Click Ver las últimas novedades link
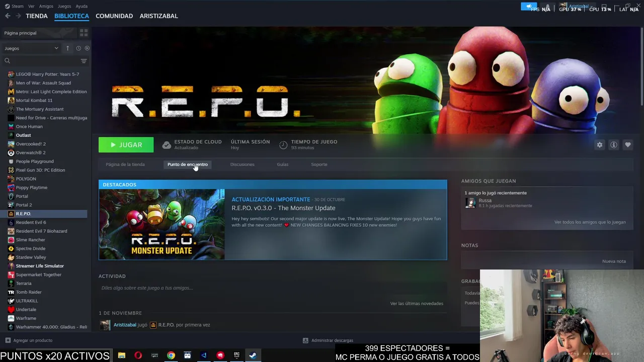This screenshot has width=644, height=362. tap(417, 304)
